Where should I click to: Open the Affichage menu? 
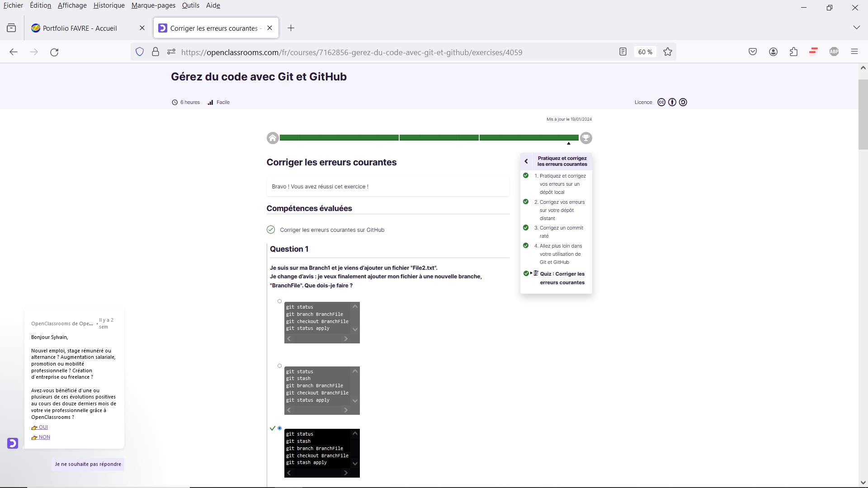pyautogui.click(x=72, y=5)
